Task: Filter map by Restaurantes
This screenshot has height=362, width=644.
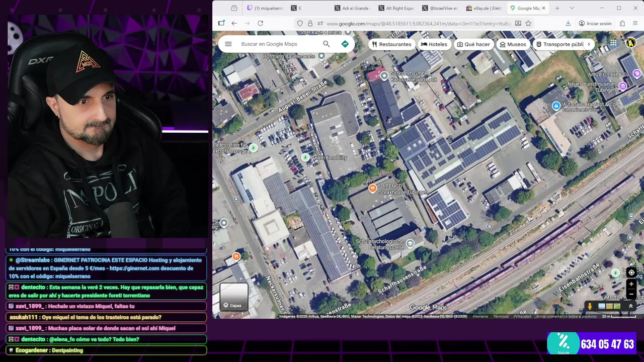Action: (x=392, y=44)
